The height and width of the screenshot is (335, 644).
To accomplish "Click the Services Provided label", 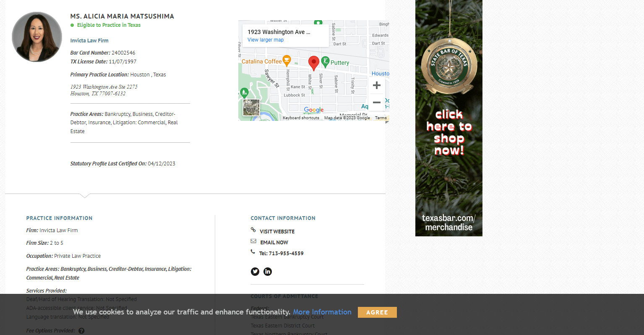I will (47, 291).
